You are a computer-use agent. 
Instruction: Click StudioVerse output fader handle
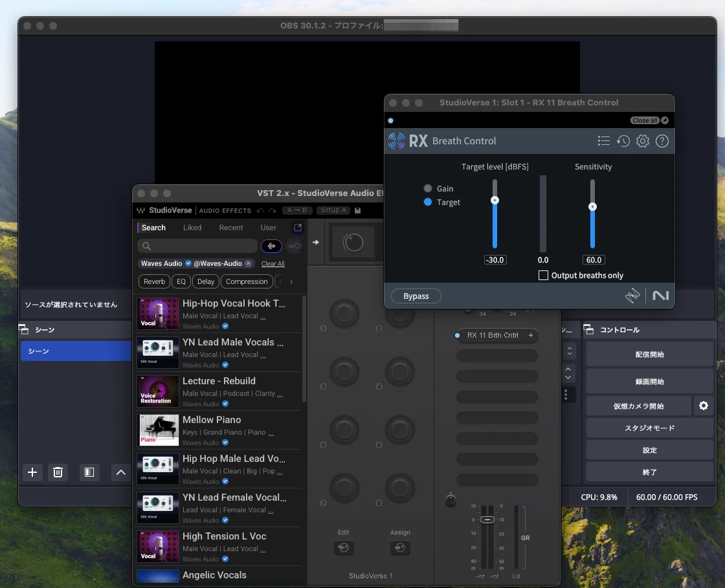(x=487, y=519)
